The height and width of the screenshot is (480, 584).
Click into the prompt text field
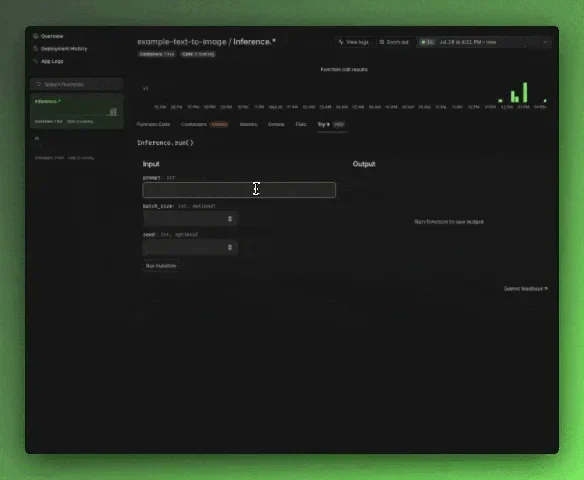(x=239, y=190)
